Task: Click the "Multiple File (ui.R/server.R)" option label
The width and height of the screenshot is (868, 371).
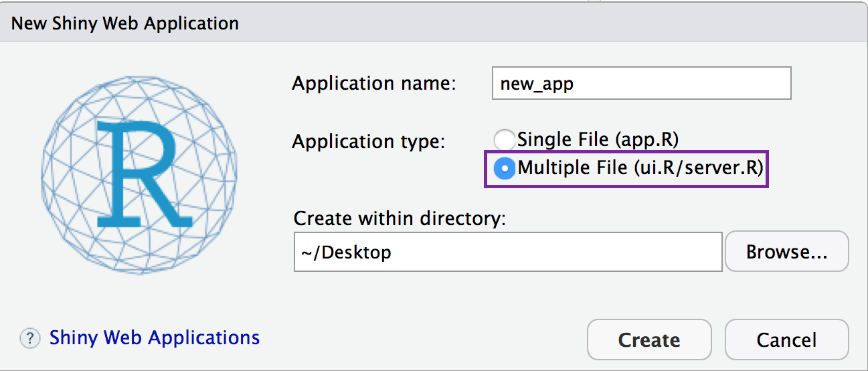Action: click(x=640, y=167)
